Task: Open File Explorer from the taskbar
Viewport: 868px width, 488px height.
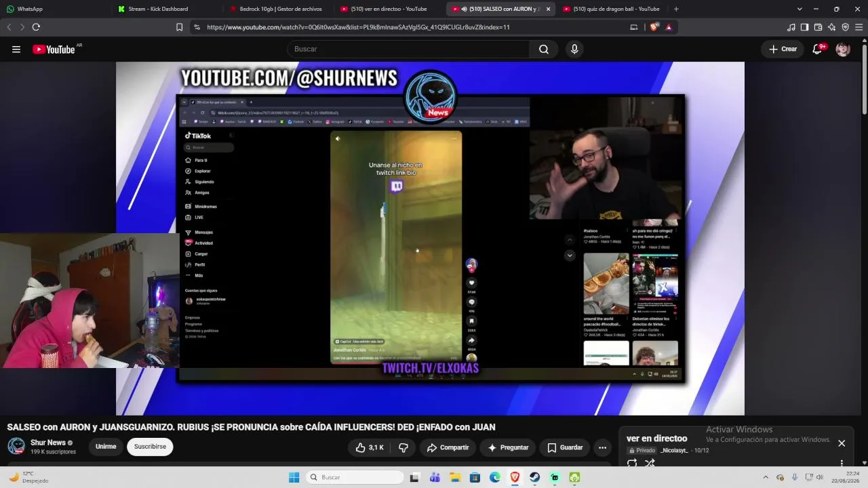Action: click(455, 477)
